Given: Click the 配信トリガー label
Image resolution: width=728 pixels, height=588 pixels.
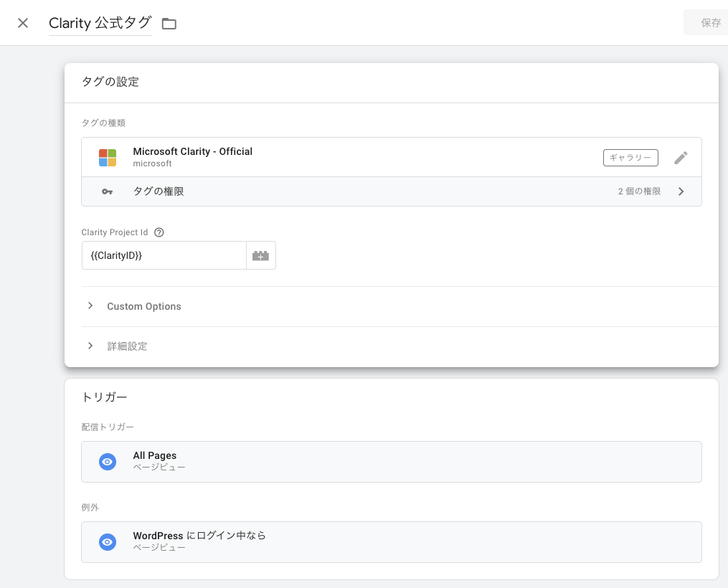Looking at the screenshot, I should pyautogui.click(x=108, y=427).
